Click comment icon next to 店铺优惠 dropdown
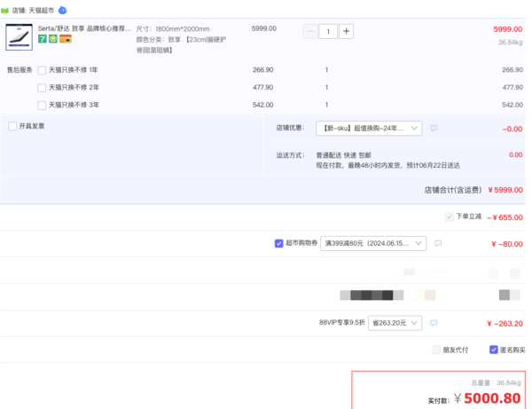Image resolution: width=532 pixels, height=409 pixels. [434, 129]
